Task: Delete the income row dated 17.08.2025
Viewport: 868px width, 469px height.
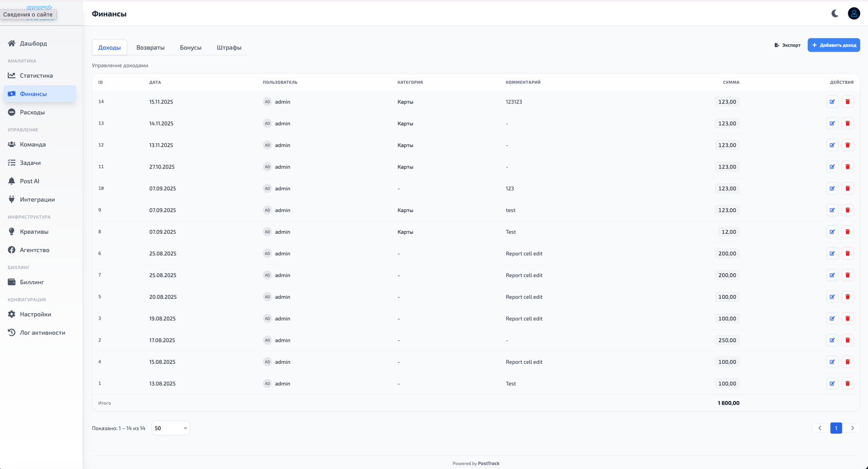Action: click(x=847, y=340)
